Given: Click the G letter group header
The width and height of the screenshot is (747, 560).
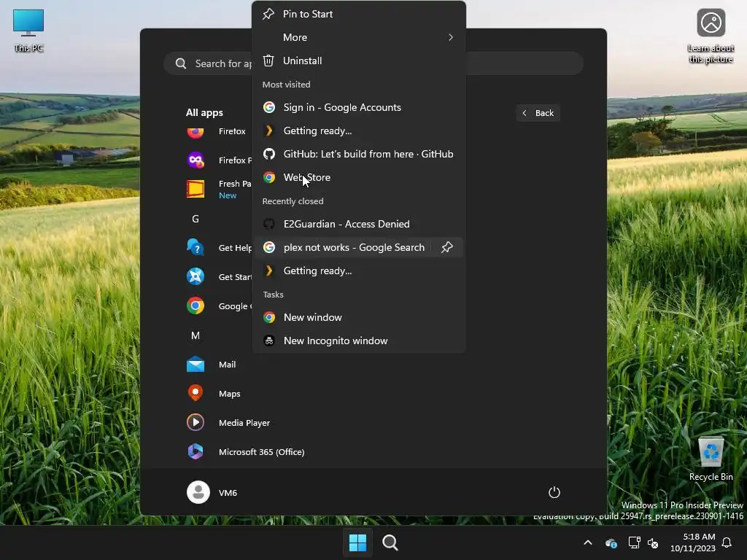Looking at the screenshot, I should [x=196, y=219].
